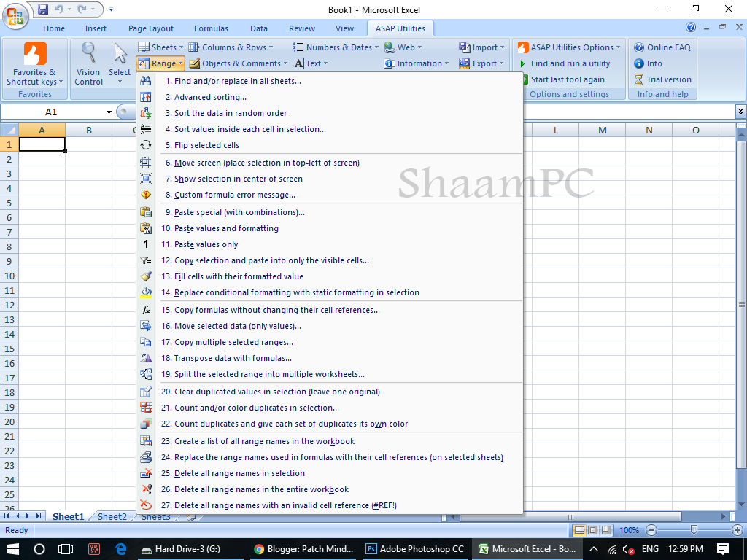
Task: Open the Name Box dropdown arrow
Action: (x=109, y=112)
